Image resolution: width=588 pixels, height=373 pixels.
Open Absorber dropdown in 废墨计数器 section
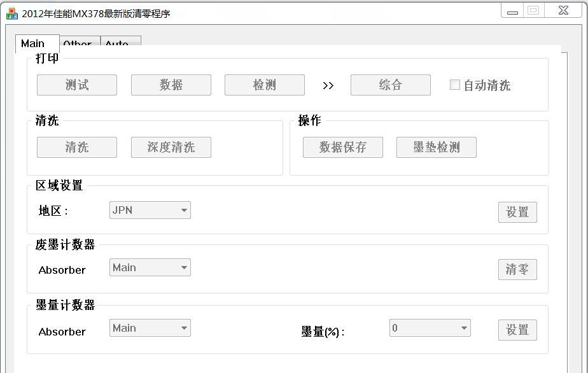click(150, 267)
